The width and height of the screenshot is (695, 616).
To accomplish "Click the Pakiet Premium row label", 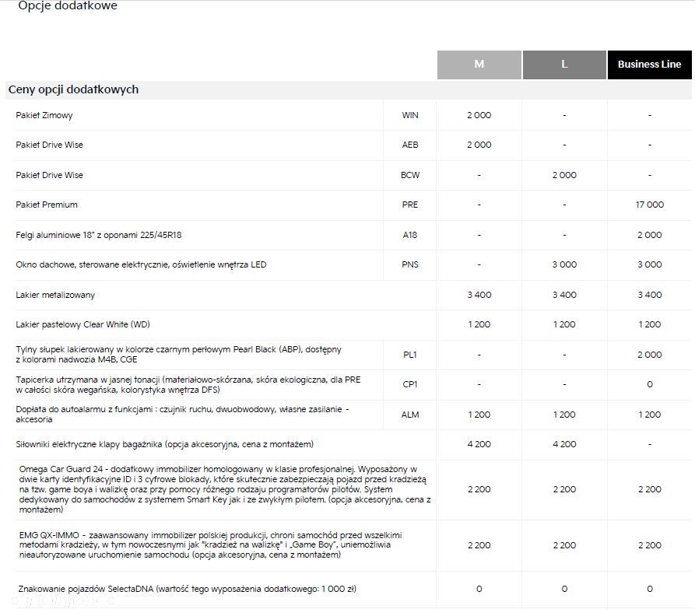I will point(47,205).
